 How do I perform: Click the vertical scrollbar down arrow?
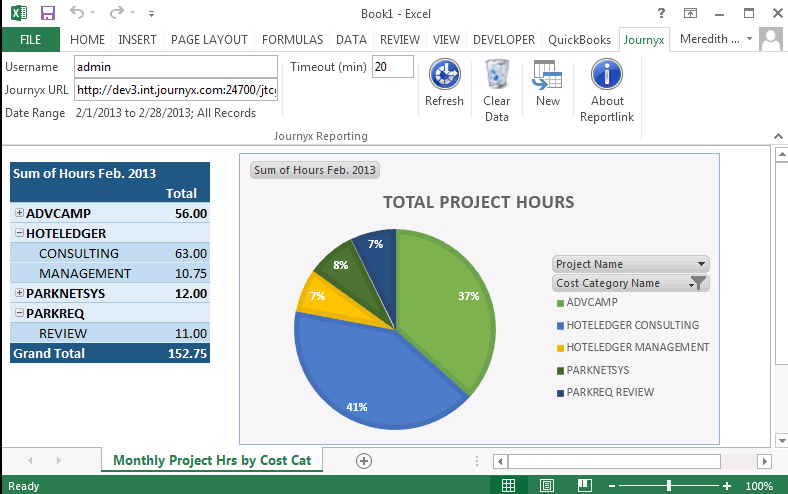coord(781,441)
